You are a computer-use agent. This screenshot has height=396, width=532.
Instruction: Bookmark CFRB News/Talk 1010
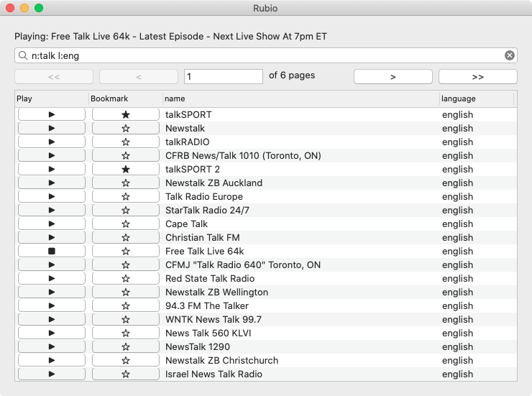click(x=126, y=156)
